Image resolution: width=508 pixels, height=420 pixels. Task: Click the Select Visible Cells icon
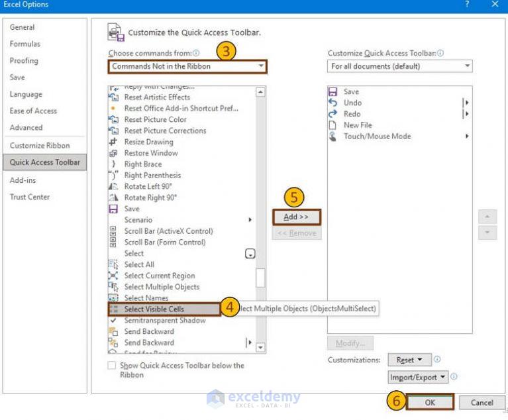(113, 309)
